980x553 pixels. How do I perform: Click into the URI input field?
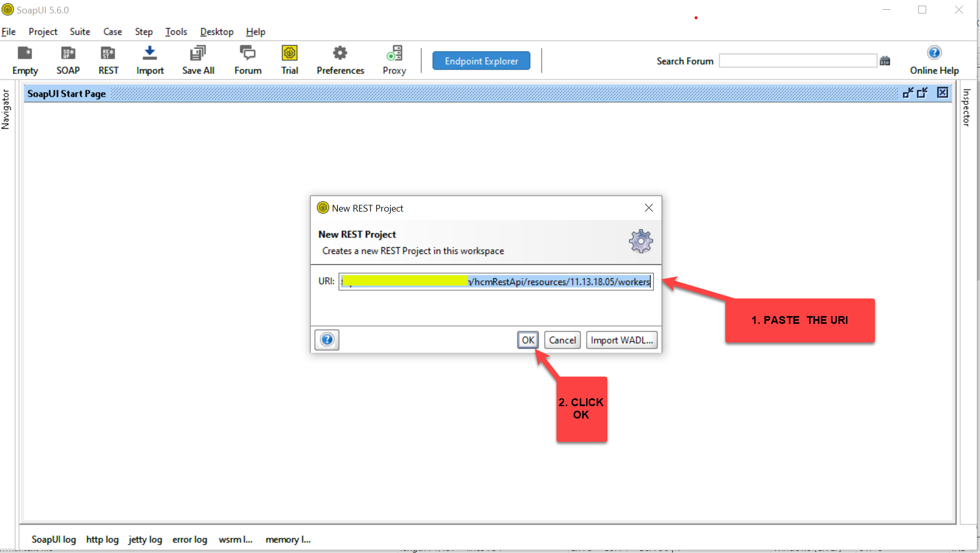click(496, 281)
